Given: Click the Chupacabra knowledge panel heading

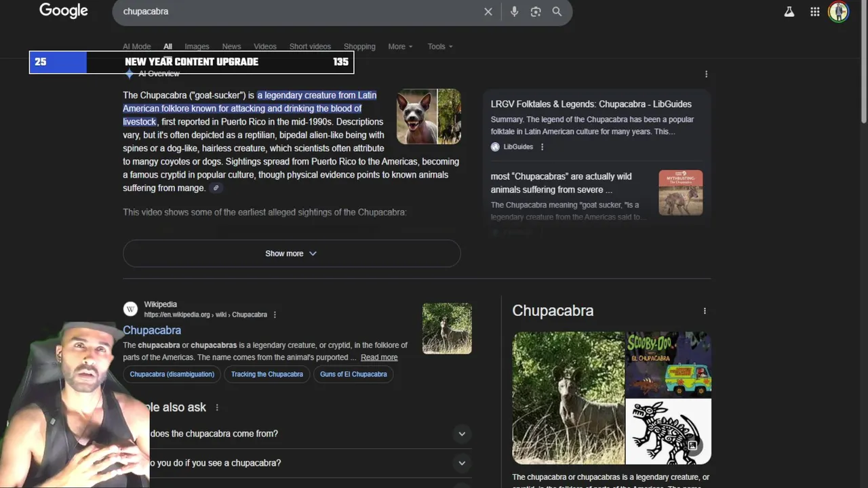Looking at the screenshot, I should click(553, 310).
